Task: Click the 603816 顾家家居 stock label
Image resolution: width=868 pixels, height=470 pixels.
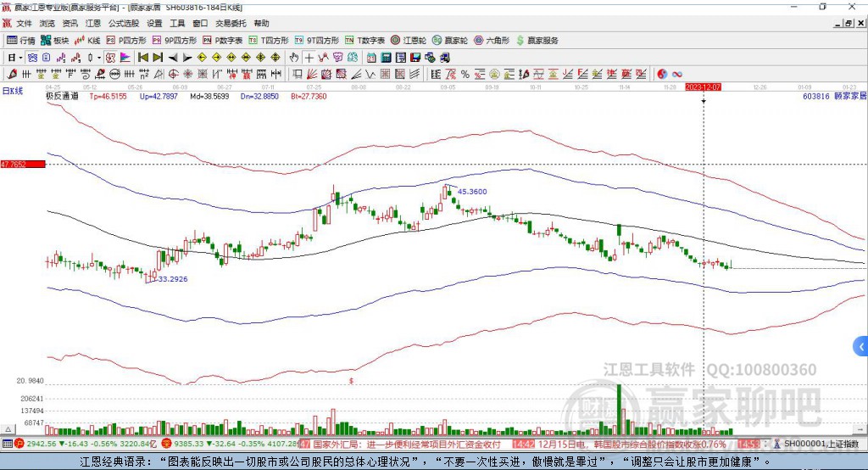Action: click(x=834, y=96)
